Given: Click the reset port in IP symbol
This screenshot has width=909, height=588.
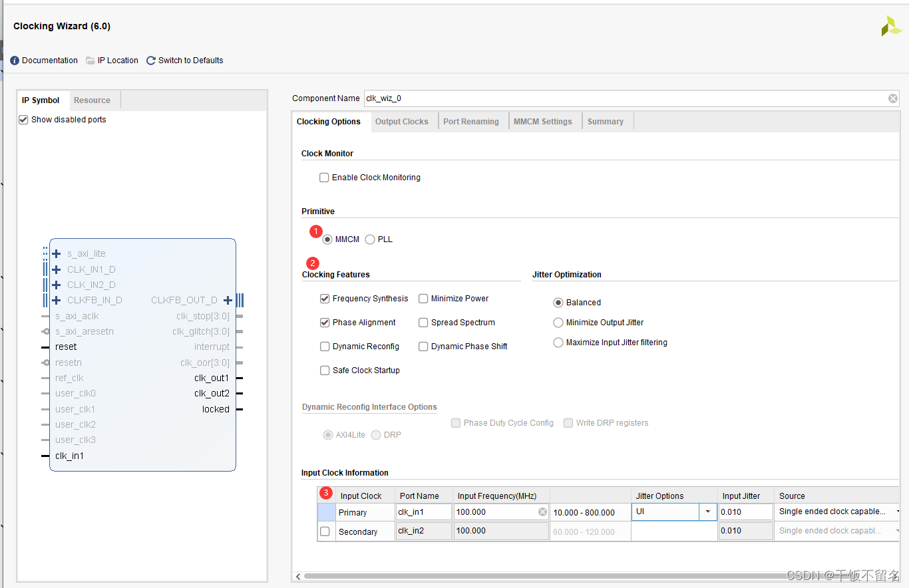Looking at the screenshot, I should coord(66,347).
